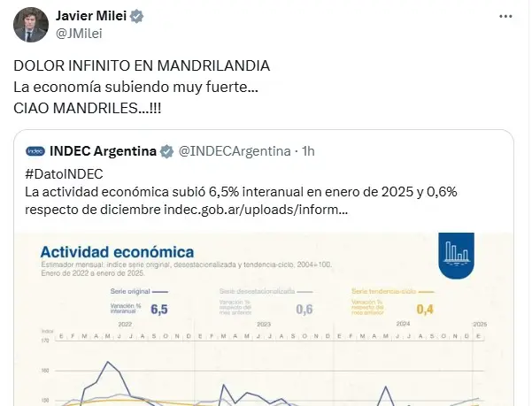Open the three-dot more options menu
Screen dimensions: 532x406
click(x=505, y=16)
